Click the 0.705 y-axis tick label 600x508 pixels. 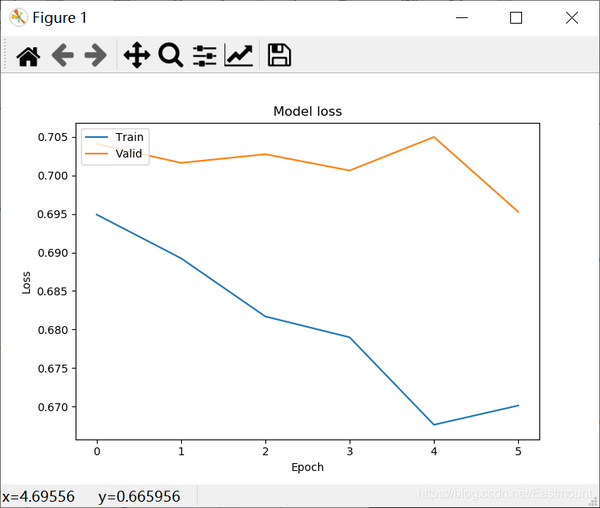pos(52,137)
